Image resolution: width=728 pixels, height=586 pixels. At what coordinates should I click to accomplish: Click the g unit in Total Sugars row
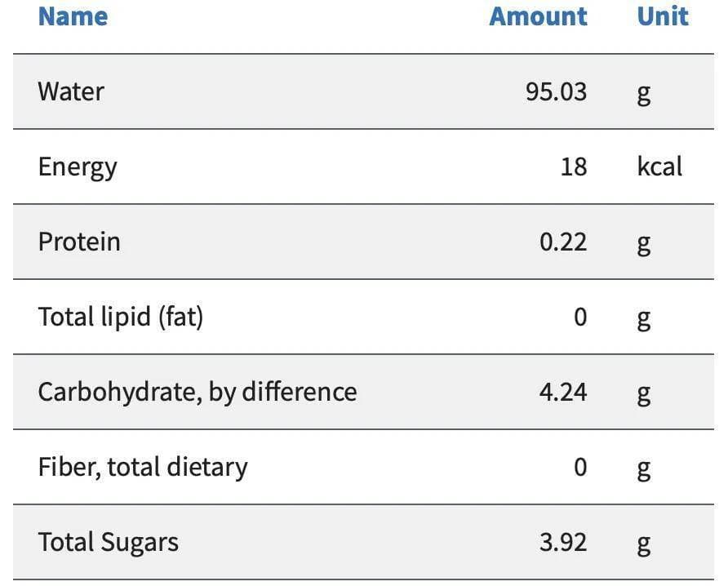tap(643, 545)
